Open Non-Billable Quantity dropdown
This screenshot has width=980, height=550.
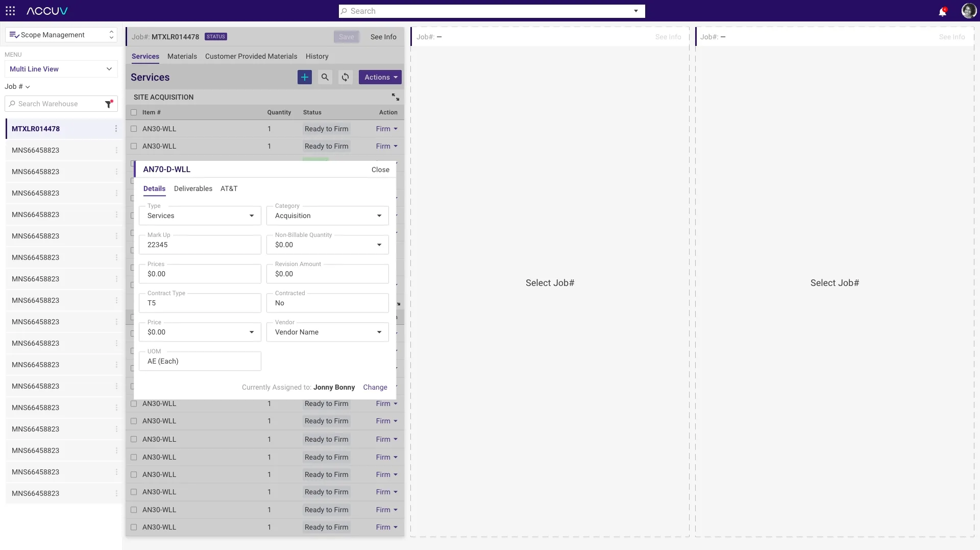point(328,245)
